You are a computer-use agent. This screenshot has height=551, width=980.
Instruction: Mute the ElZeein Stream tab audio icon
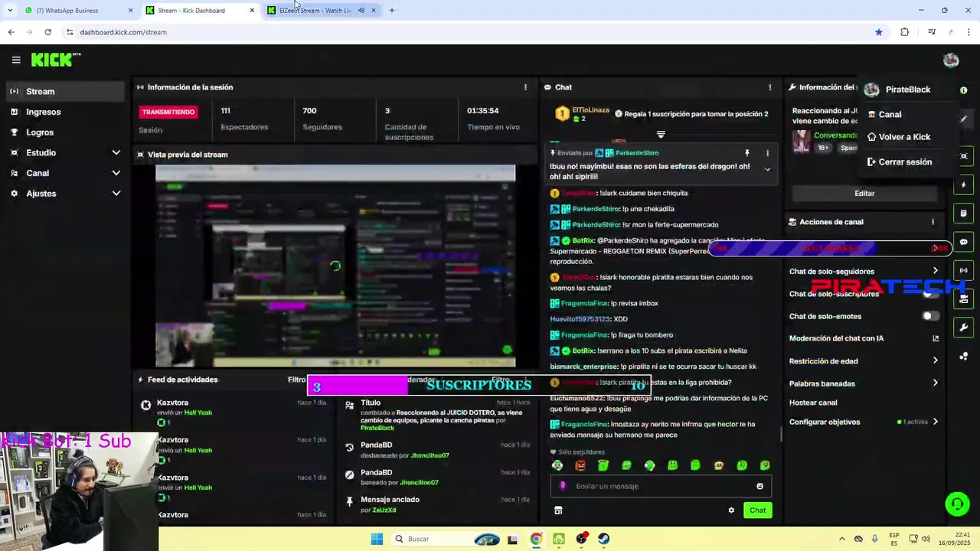pos(361,11)
